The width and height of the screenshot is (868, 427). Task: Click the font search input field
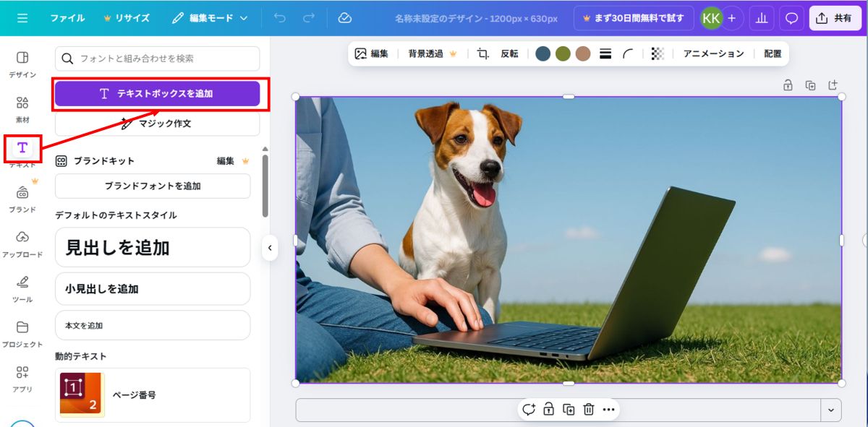(157, 59)
